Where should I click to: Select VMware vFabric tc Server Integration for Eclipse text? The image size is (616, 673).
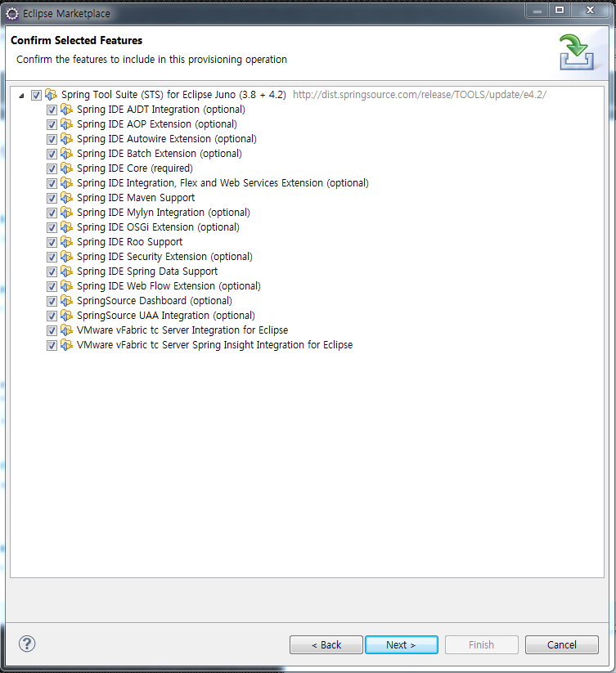coord(182,330)
